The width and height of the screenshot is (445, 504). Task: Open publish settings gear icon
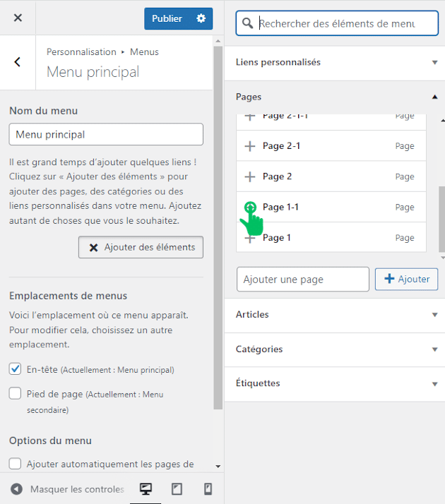[x=201, y=18]
